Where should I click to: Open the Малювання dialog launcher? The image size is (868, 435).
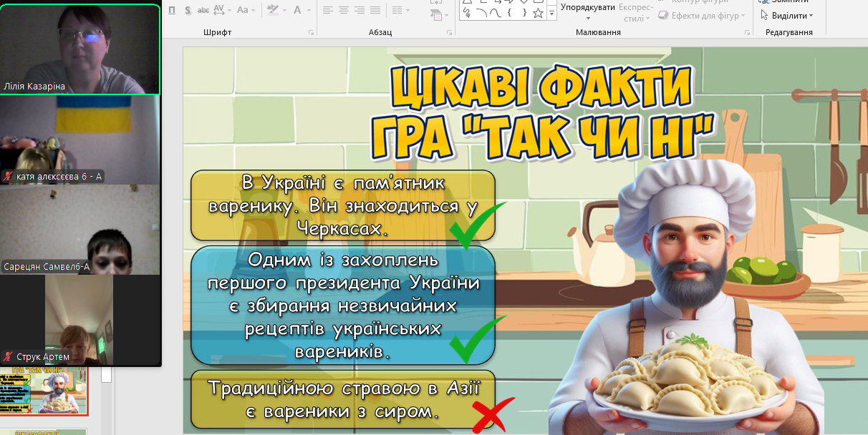coord(746,33)
